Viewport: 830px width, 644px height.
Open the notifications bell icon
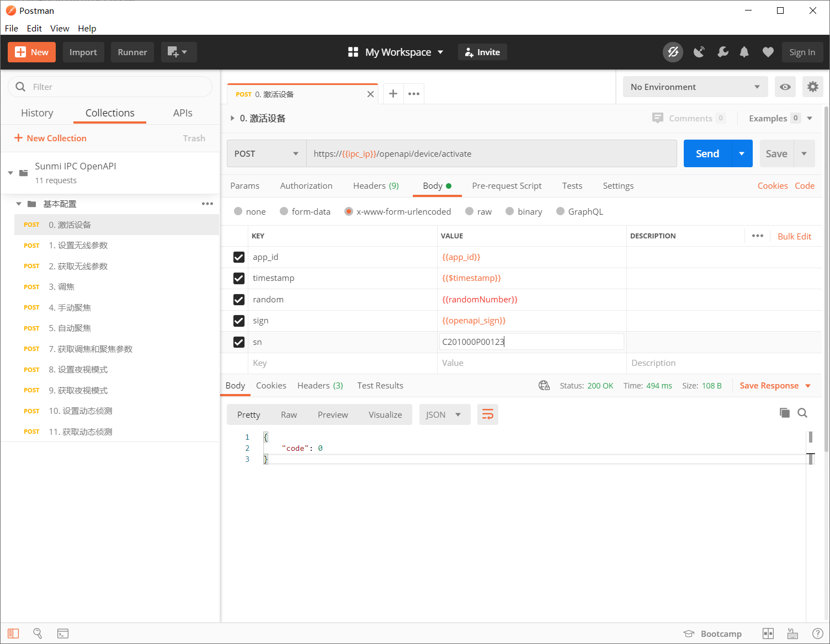(744, 52)
